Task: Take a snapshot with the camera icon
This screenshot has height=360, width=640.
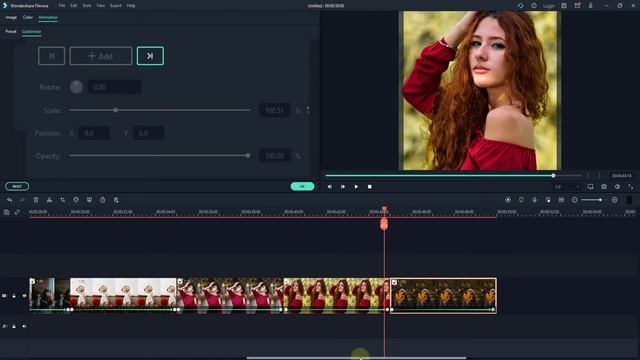Action: (604, 187)
